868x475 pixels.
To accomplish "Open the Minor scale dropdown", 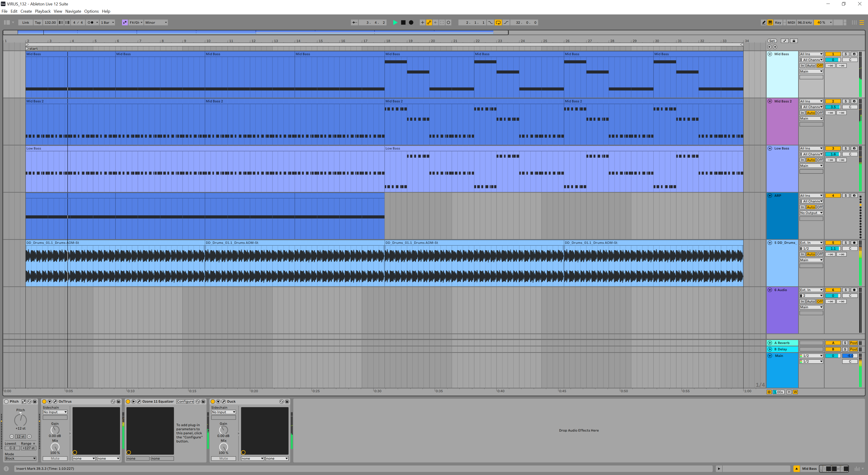I will click(156, 23).
